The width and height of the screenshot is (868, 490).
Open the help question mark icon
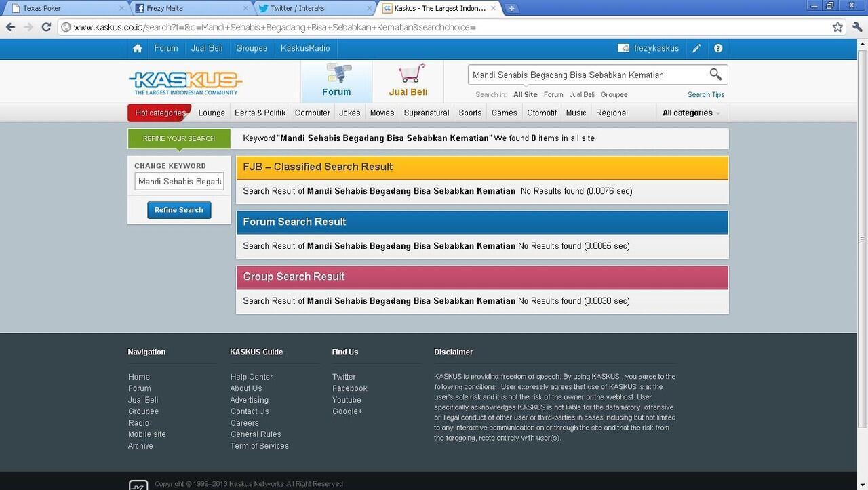[x=718, y=49]
